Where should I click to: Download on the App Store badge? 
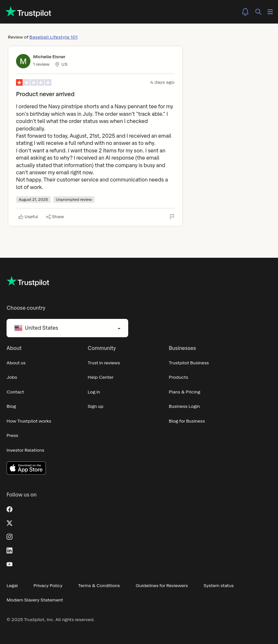click(26, 468)
